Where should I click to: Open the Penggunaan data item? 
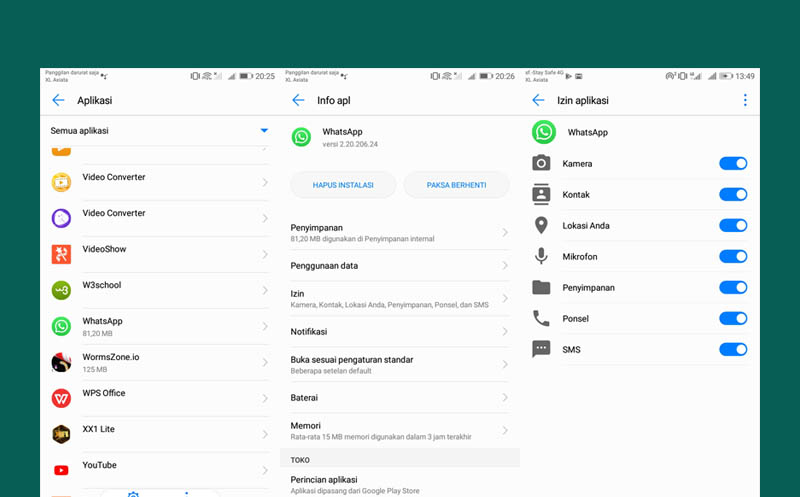tap(399, 266)
